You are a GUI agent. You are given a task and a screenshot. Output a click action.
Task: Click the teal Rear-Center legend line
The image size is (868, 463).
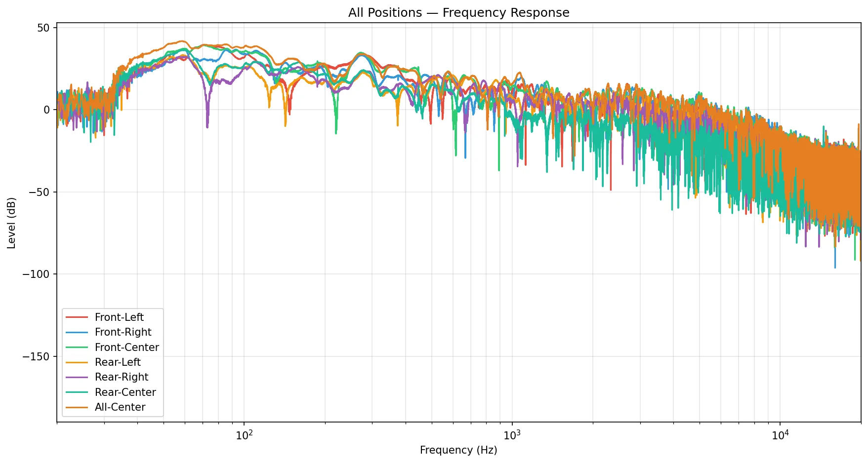(77, 392)
